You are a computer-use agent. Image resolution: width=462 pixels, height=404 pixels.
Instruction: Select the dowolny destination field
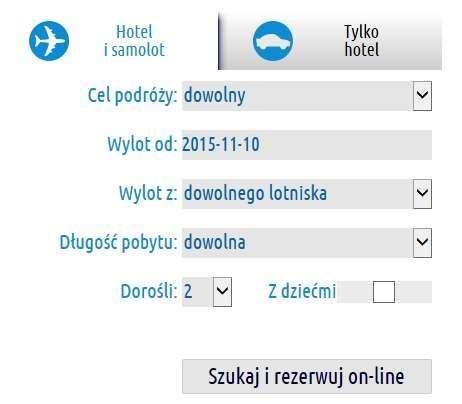297,96
